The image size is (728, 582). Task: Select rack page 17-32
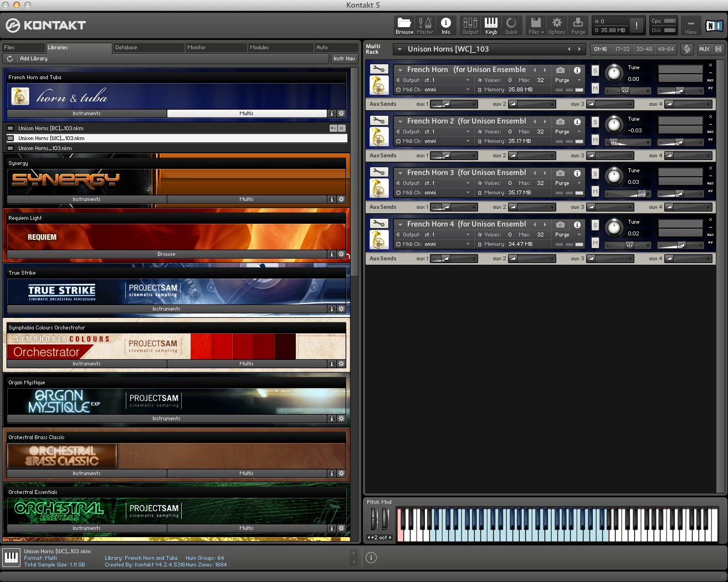click(622, 49)
